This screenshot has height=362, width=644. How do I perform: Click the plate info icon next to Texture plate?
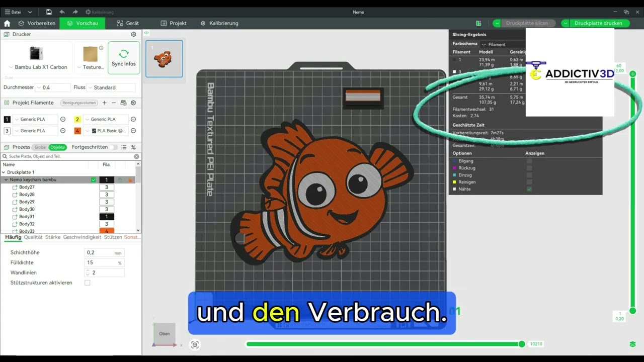pyautogui.click(x=101, y=48)
